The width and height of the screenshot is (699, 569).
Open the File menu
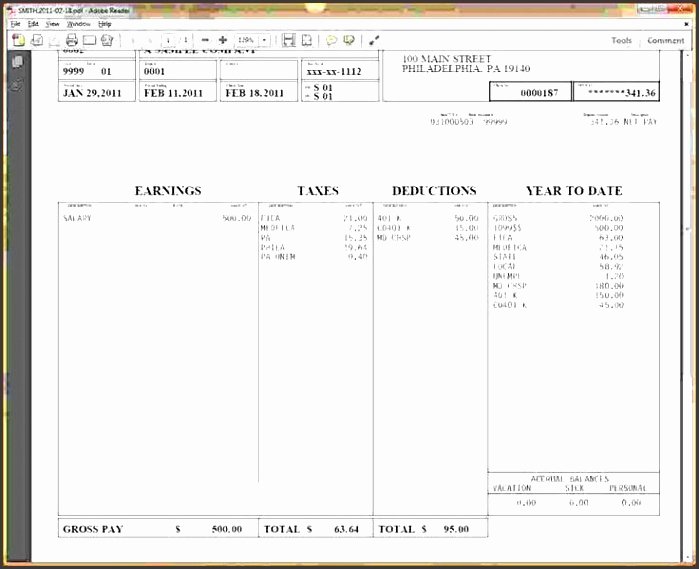[x=16, y=24]
